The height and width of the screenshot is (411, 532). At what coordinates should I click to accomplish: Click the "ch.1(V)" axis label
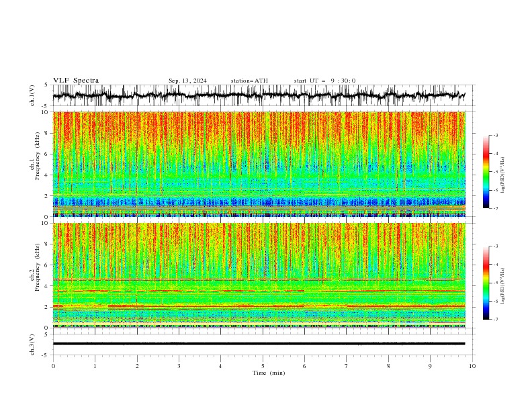[x=32, y=95]
